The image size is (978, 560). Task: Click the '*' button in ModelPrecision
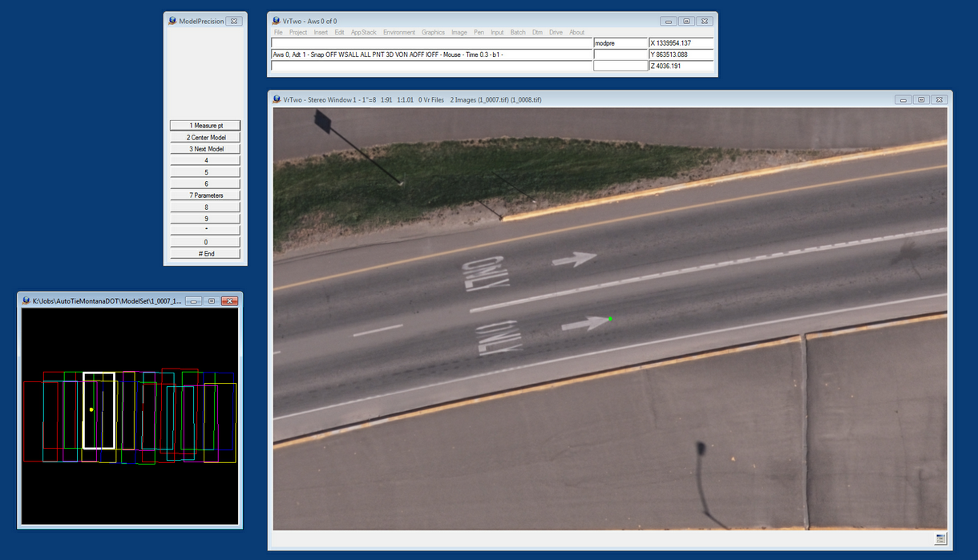[x=205, y=231]
